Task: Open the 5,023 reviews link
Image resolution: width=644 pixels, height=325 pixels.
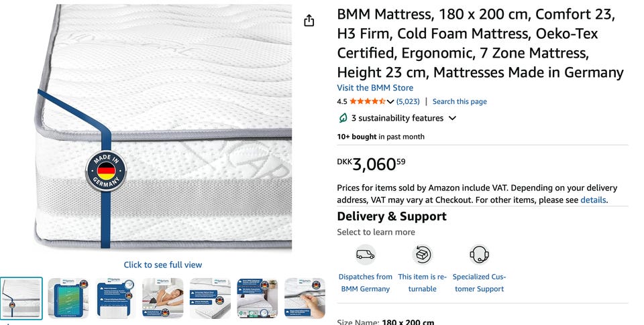Action: (408, 102)
